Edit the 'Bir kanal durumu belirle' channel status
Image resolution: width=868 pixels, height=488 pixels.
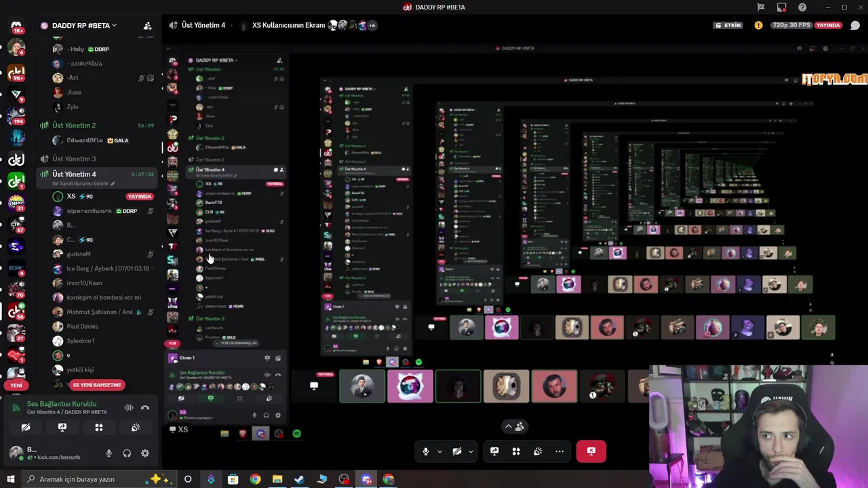tap(83, 184)
